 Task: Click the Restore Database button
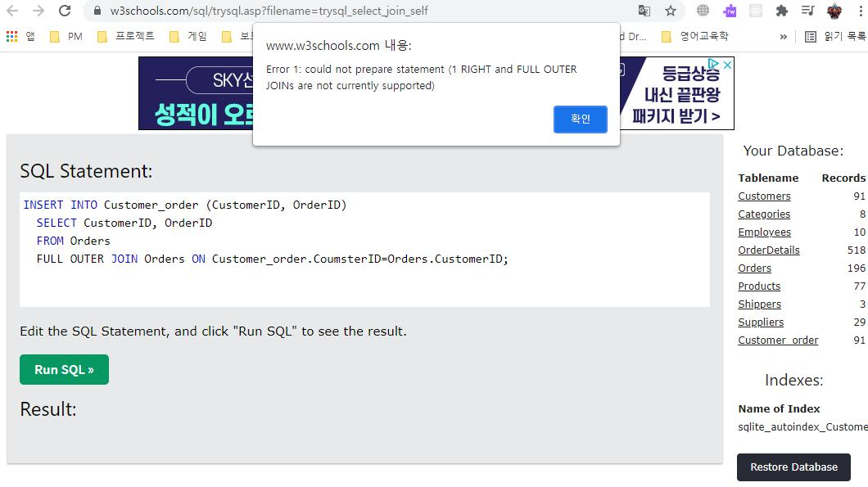(793, 467)
